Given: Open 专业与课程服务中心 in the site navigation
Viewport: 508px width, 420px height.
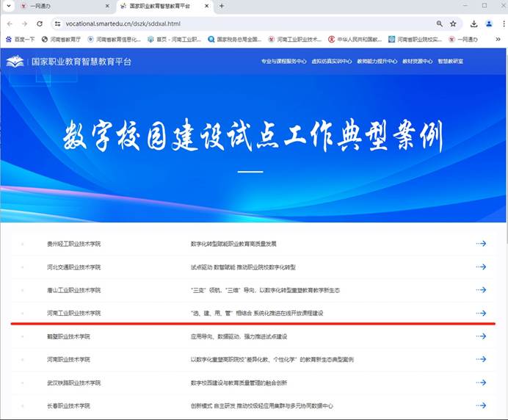Looking at the screenshot, I should (283, 62).
